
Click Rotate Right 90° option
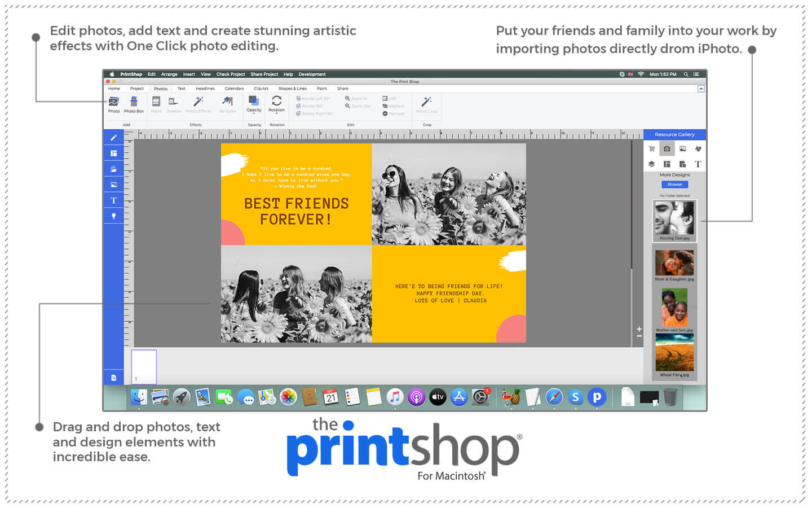point(315,113)
